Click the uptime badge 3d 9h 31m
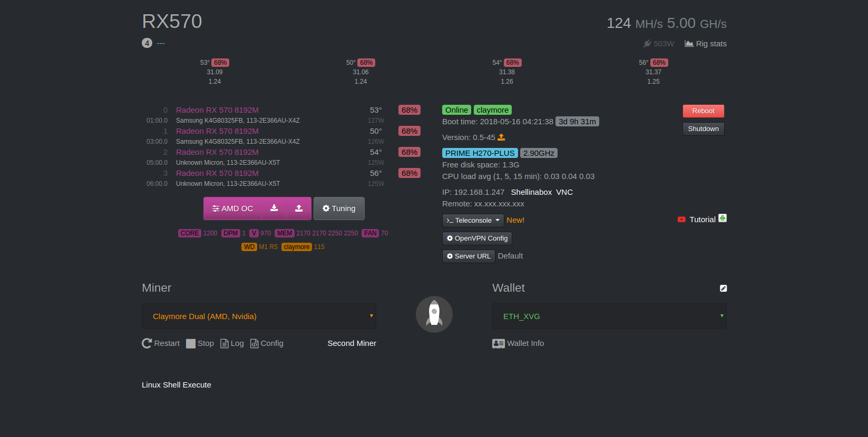The width and height of the screenshot is (868, 437). pyautogui.click(x=577, y=122)
